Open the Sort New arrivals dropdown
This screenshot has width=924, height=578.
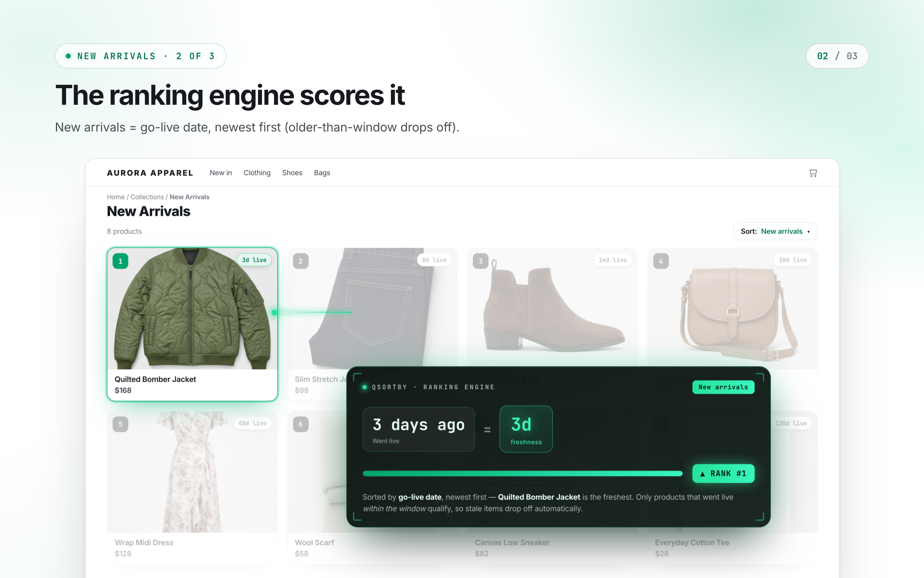(x=775, y=231)
